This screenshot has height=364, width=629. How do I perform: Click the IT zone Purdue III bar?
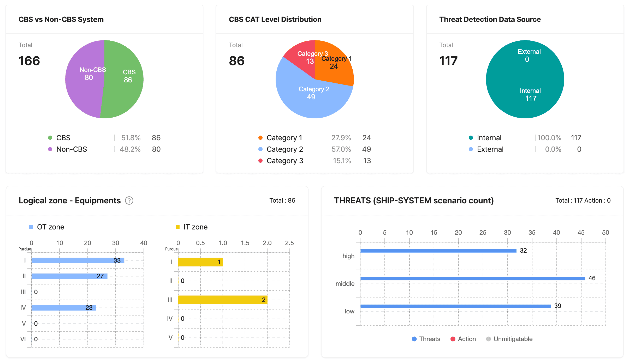pyautogui.click(x=222, y=300)
